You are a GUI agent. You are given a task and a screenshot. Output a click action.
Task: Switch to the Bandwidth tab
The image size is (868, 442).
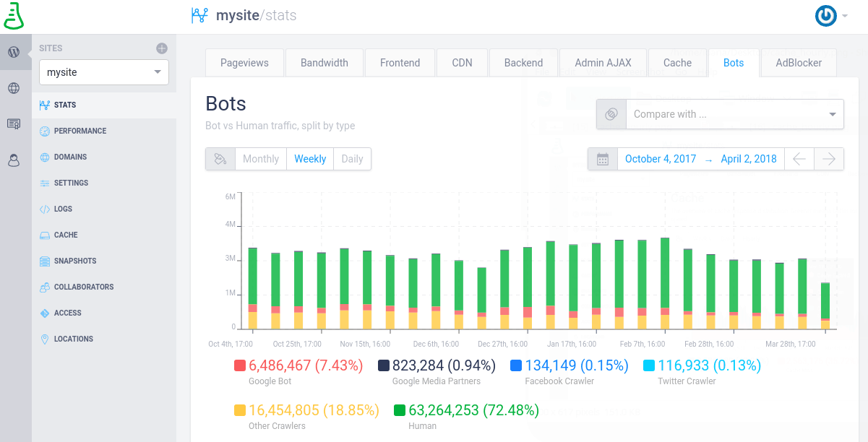324,62
